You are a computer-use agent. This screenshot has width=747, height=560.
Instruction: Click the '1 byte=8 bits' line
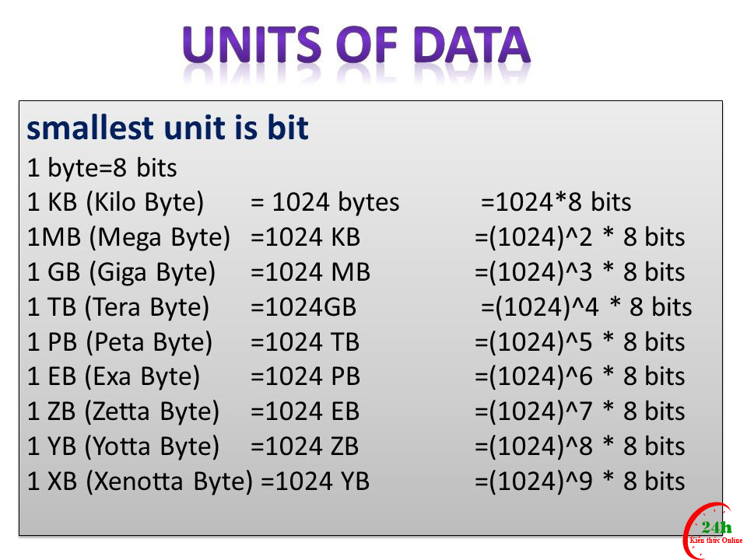coord(102,168)
